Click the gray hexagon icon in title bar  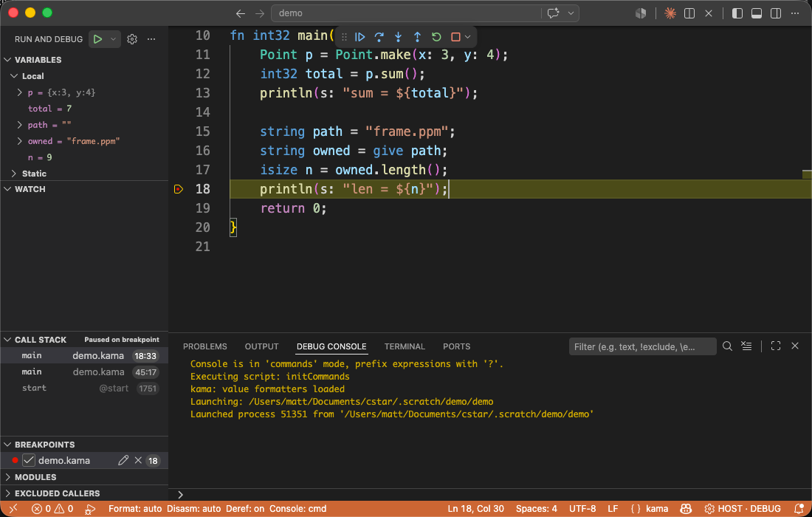(641, 13)
